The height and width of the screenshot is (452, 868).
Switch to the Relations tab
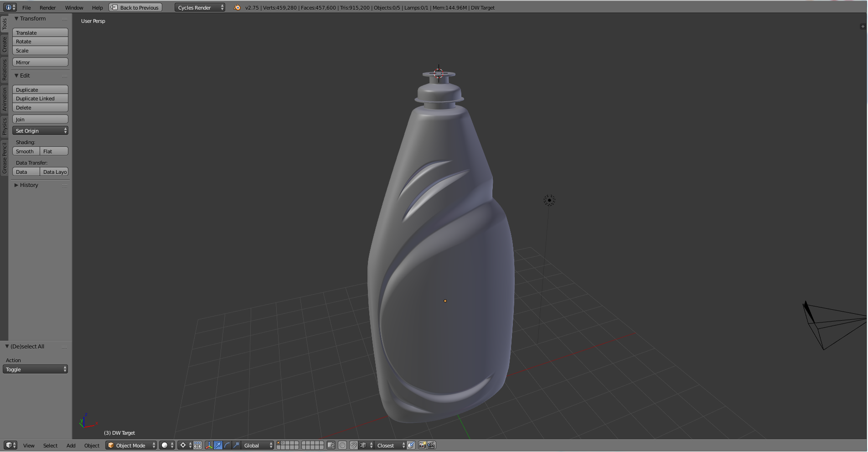[x=4, y=70]
